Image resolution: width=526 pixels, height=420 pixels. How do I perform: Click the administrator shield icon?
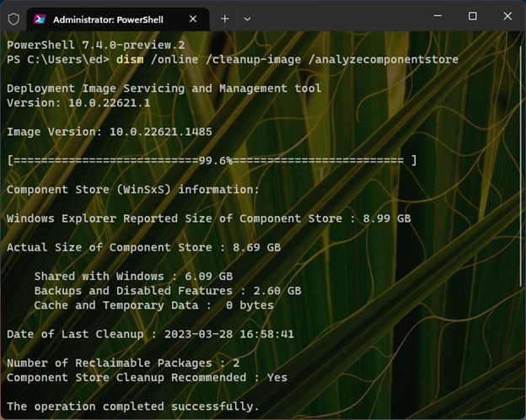13,18
